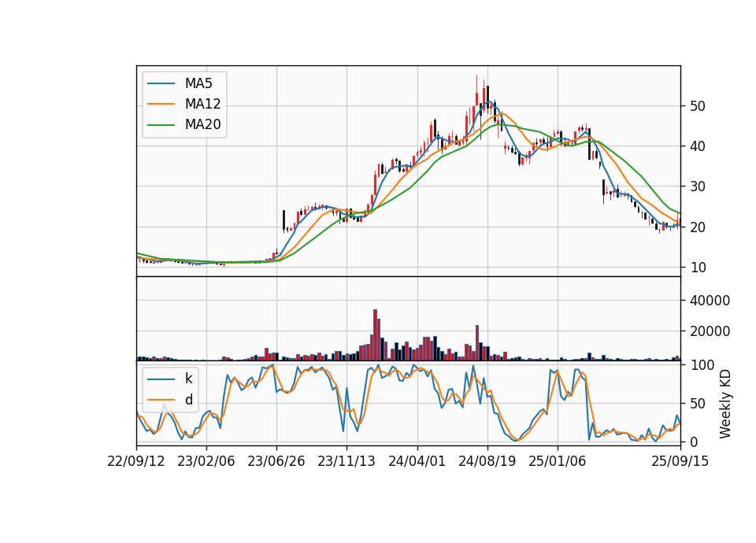Image resolution: width=756 pixels, height=543 pixels.
Task: Click the price axis value 30
Action: point(698,187)
